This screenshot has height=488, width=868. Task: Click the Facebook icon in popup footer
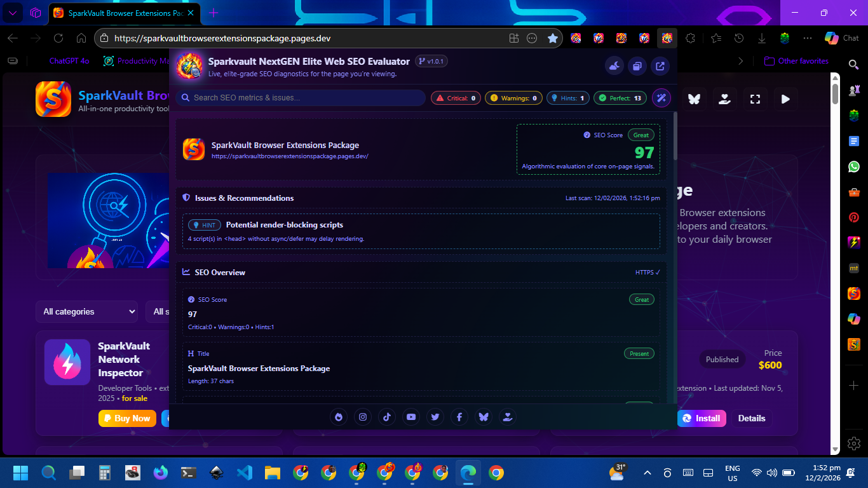(x=459, y=417)
